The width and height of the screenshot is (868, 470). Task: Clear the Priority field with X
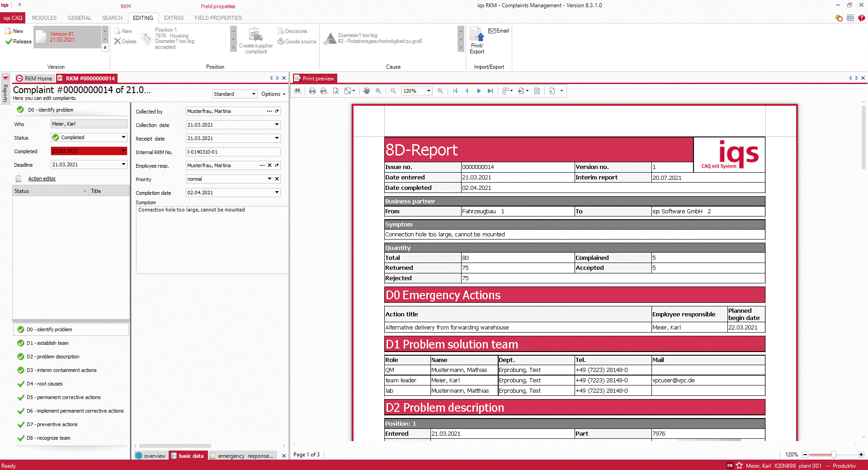tap(277, 179)
